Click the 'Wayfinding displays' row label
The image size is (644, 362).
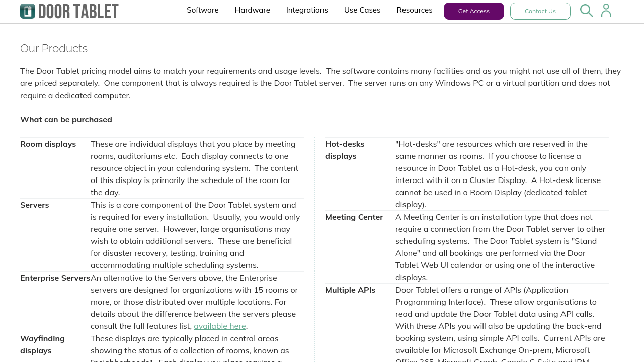coord(43,344)
